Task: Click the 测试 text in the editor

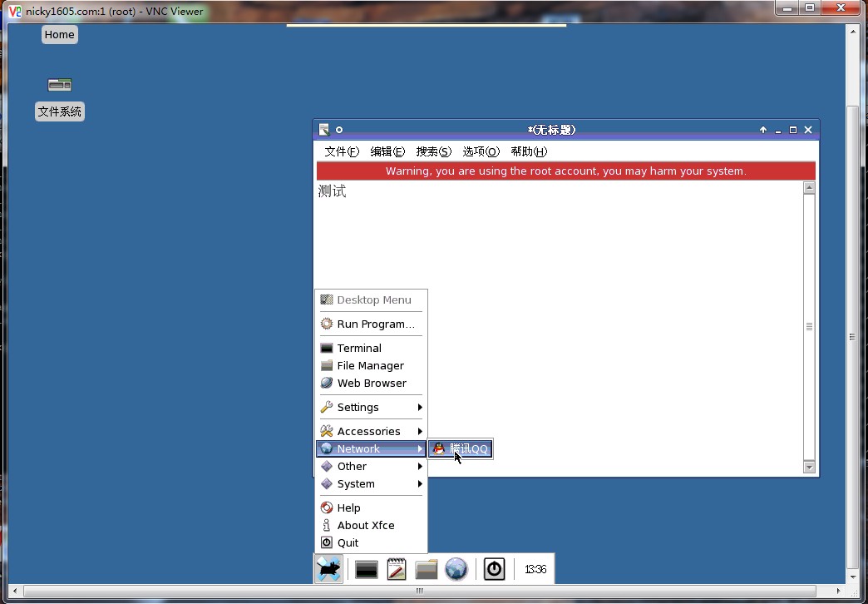Action: coord(332,191)
